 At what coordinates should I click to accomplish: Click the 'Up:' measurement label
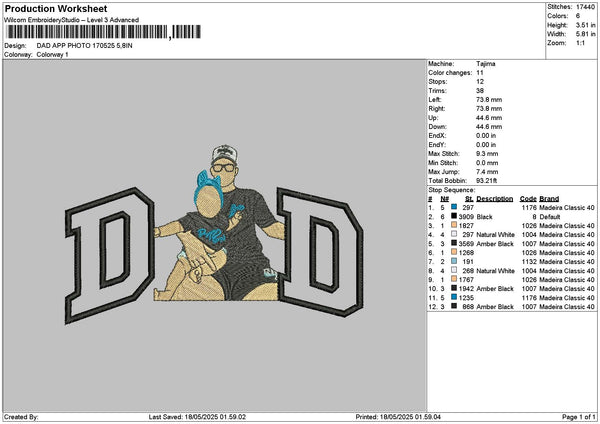tap(433, 118)
